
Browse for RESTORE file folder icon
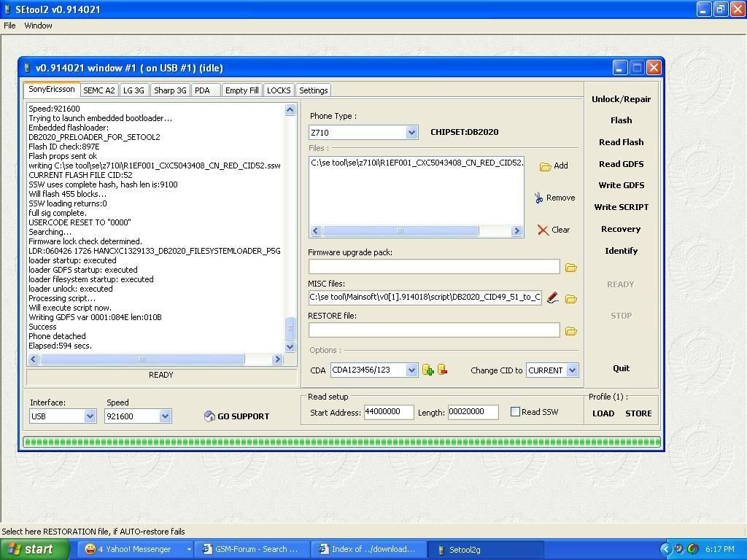point(570,331)
